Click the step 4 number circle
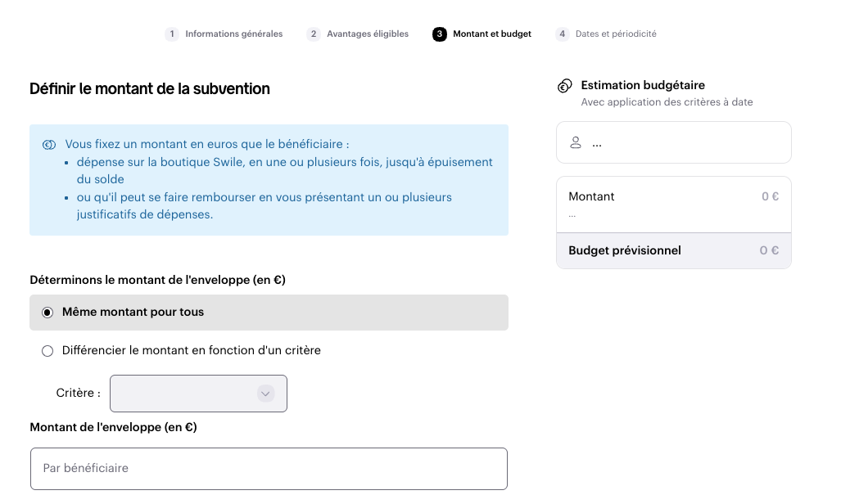Viewport: 841px width, 504px height. [x=562, y=34]
